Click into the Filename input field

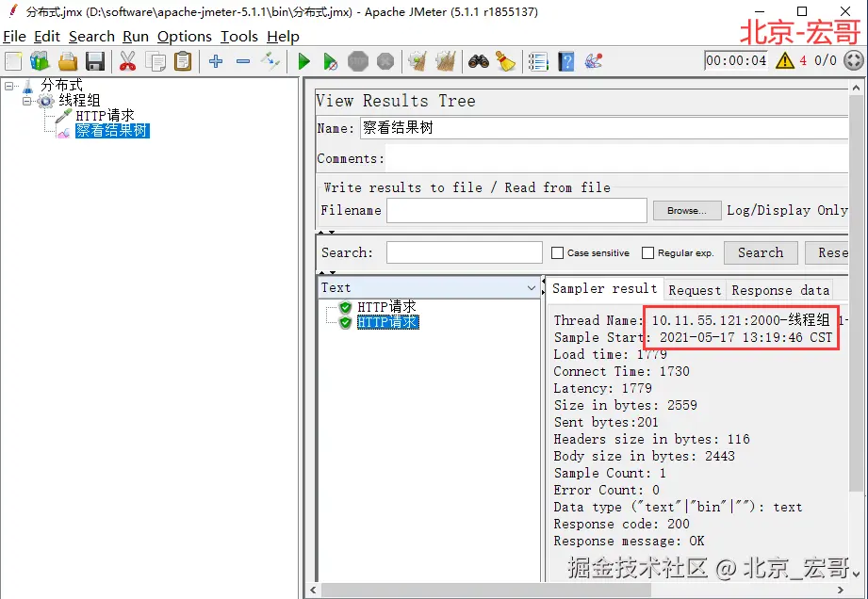(516, 211)
